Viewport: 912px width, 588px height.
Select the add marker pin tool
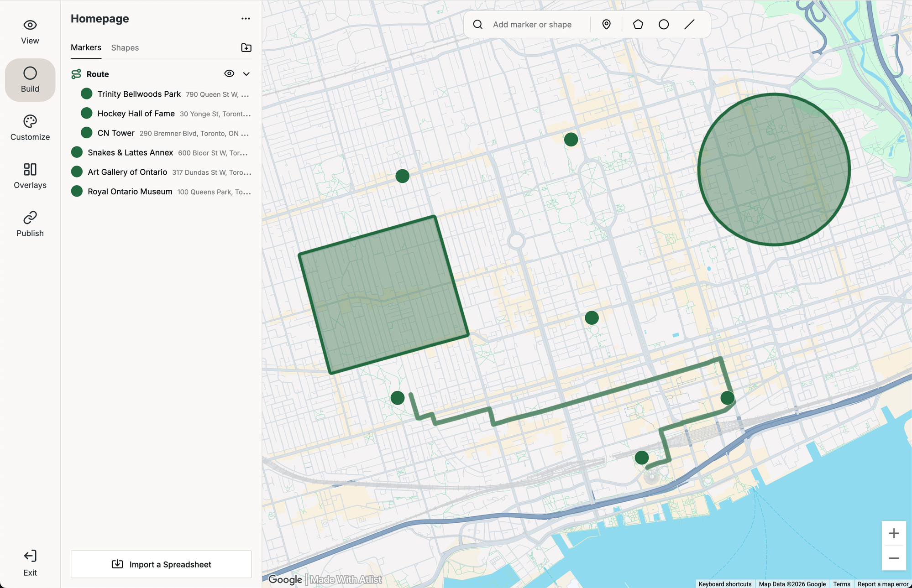[606, 25]
